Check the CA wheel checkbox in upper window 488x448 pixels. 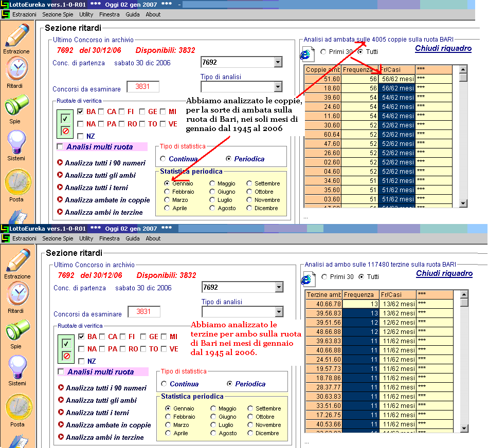101,111
